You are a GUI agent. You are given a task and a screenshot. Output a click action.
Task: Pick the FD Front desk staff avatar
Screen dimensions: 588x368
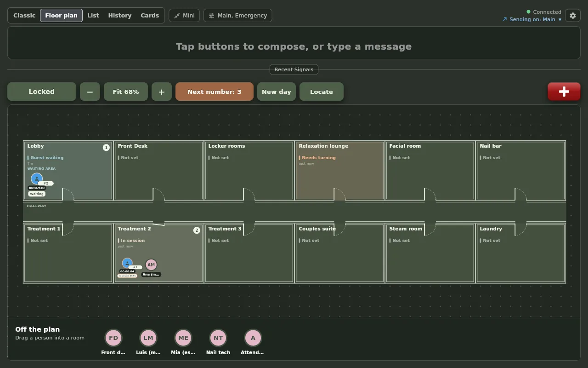(113, 338)
